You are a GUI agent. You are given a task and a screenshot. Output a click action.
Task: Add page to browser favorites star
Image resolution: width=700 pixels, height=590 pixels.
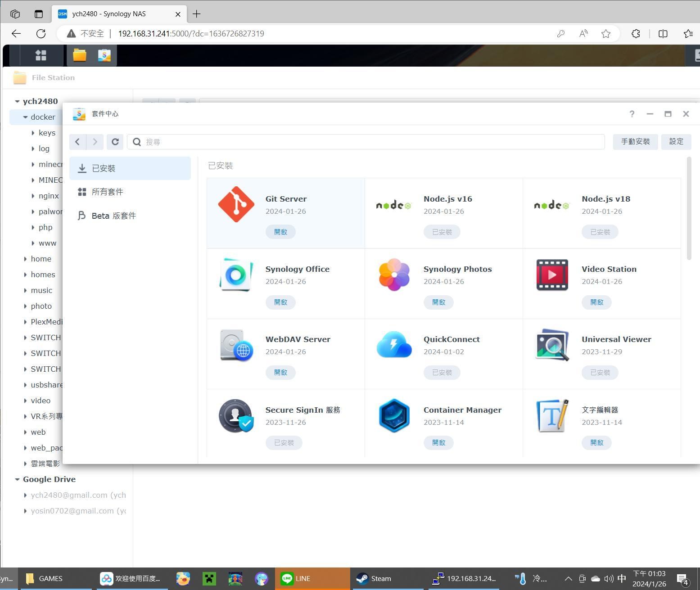[606, 34]
